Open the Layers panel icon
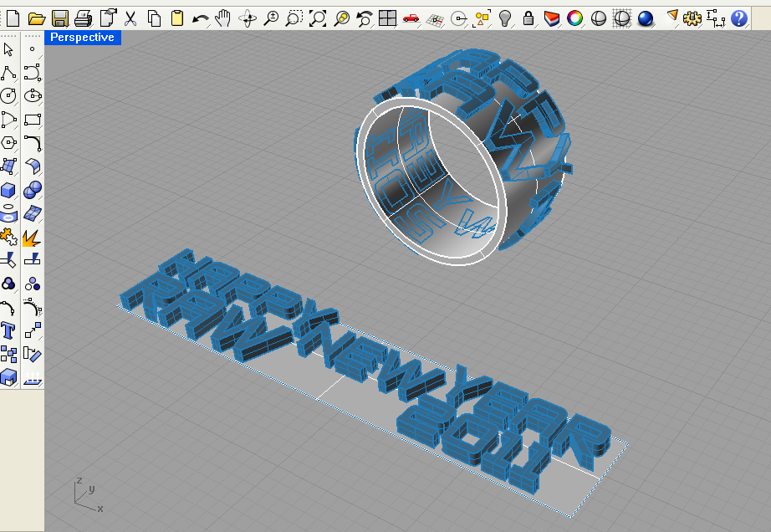Screen dimensions: 771x532 (552, 18)
